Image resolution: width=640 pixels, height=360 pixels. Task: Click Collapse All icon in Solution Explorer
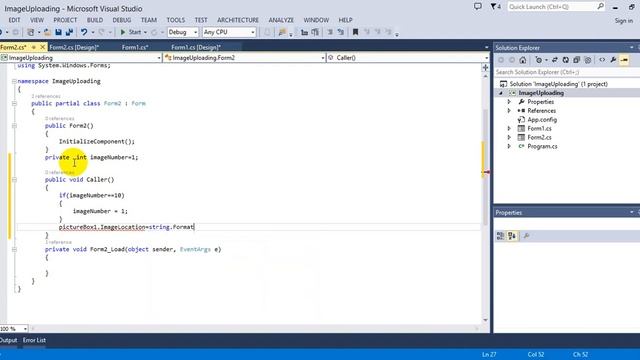pos(576,60)
